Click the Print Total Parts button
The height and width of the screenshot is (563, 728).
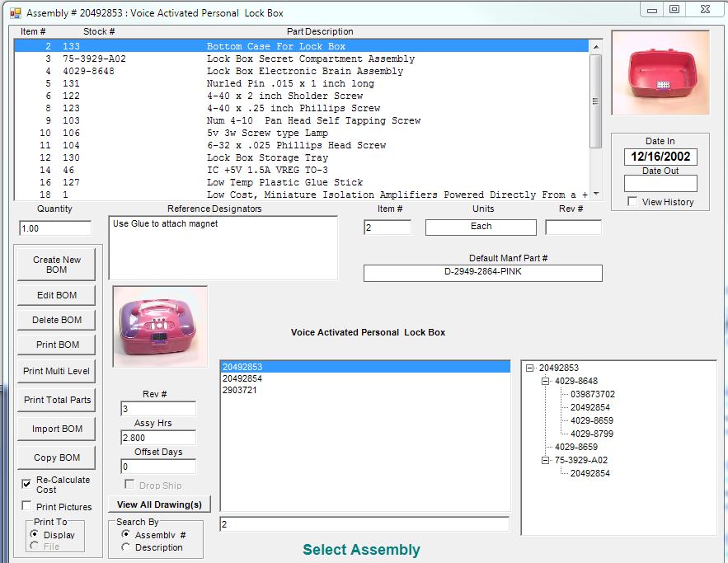[57, 400]
